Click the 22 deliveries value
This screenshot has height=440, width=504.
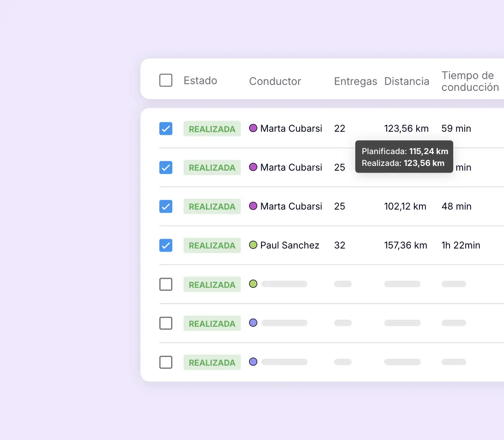pos(340,129)
